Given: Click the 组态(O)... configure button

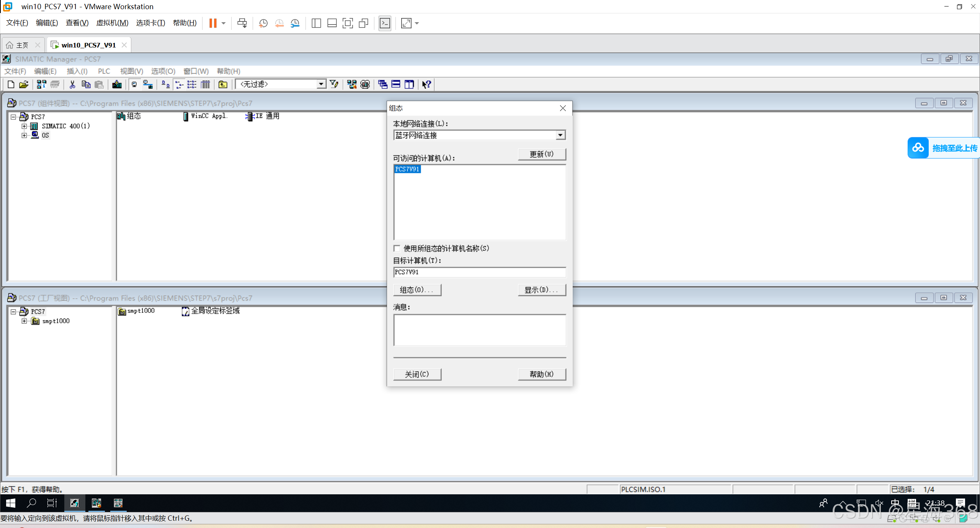Looking at the screenshot, I should [x=417, y=290].
